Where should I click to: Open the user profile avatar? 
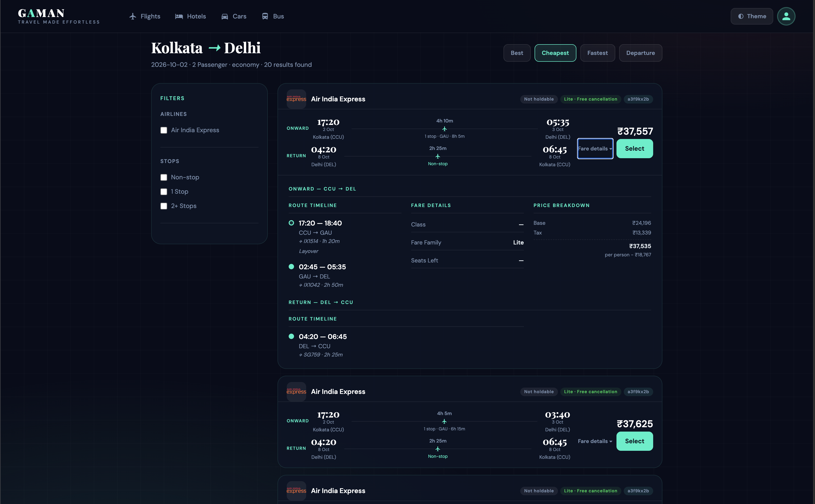[x=786, y=16]
